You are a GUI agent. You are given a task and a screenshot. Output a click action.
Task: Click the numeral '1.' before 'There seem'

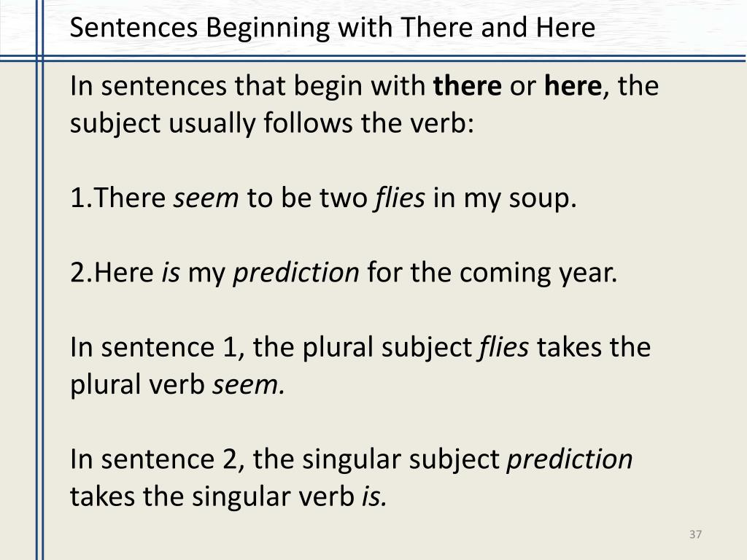click(x=82, y=198)
